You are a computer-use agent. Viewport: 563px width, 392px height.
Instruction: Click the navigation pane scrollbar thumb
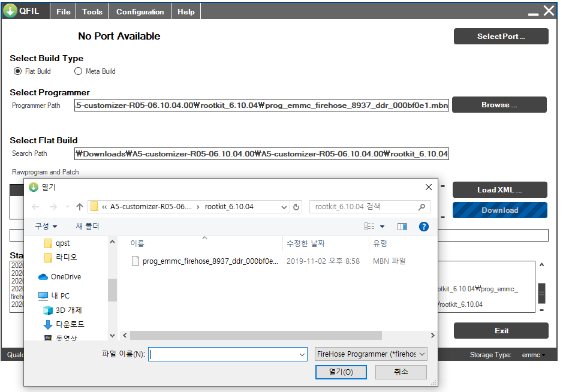pos(112,290)
